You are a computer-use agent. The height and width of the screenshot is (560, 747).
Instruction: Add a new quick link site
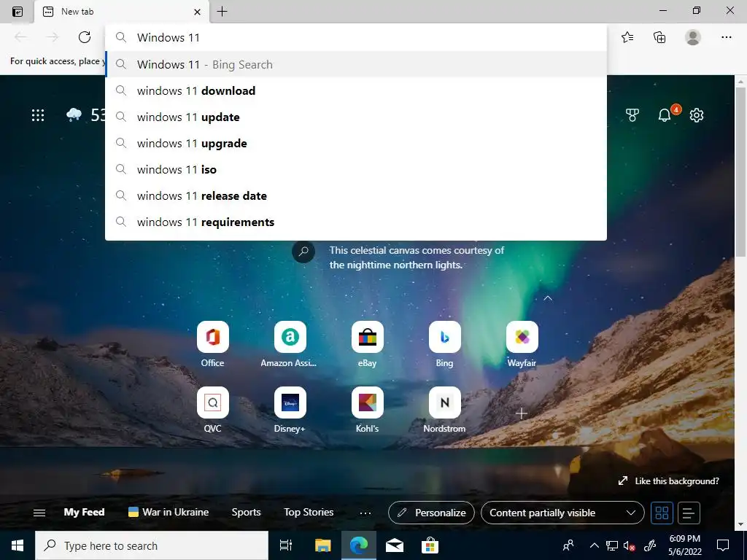click(x=522, y=413)
